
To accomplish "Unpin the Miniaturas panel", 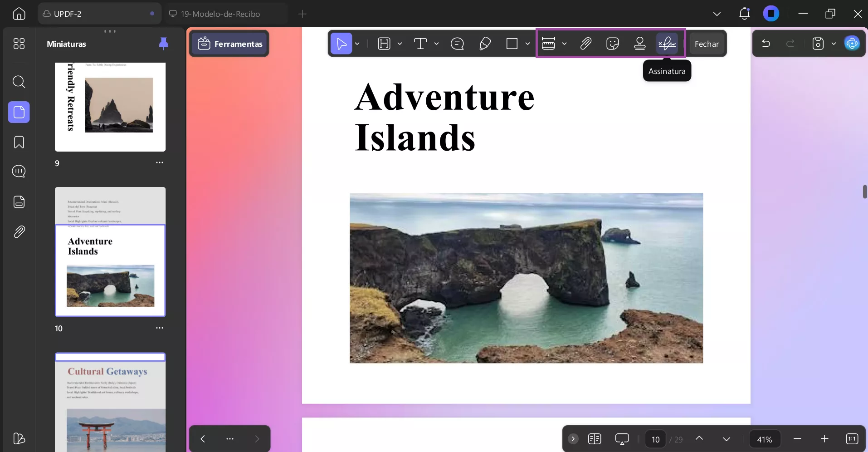I will 164,44.
